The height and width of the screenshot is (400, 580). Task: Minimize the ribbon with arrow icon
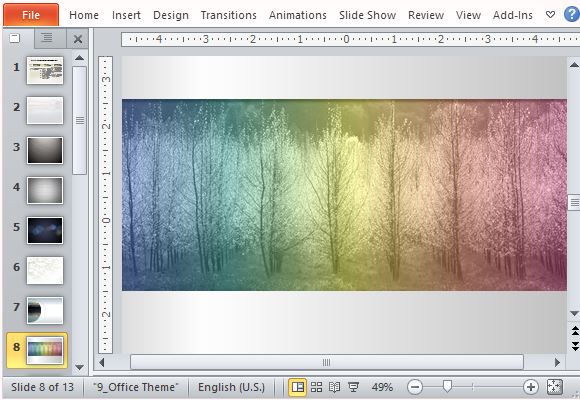coord(550,15)
